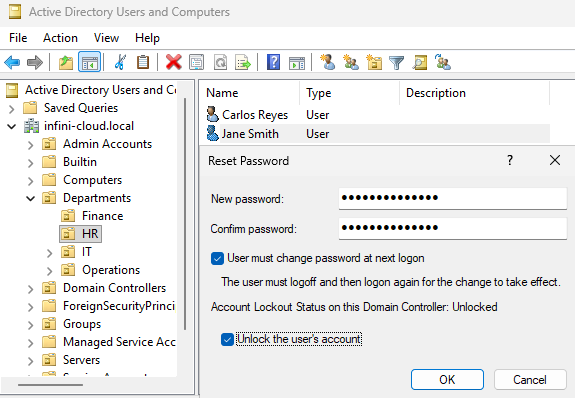The image size is (575, 398).
Task: Sort list by Type column header
Action: 350,93
